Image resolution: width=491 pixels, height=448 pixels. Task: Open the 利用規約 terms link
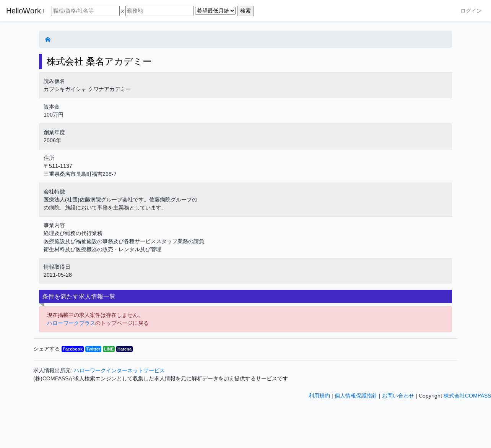pos(319,396)
